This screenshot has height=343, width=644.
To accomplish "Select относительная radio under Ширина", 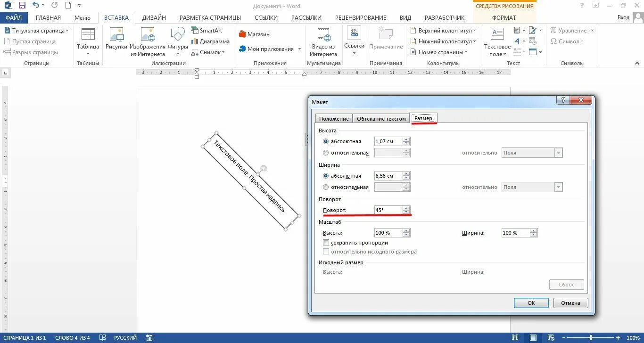I will point(326,187).
